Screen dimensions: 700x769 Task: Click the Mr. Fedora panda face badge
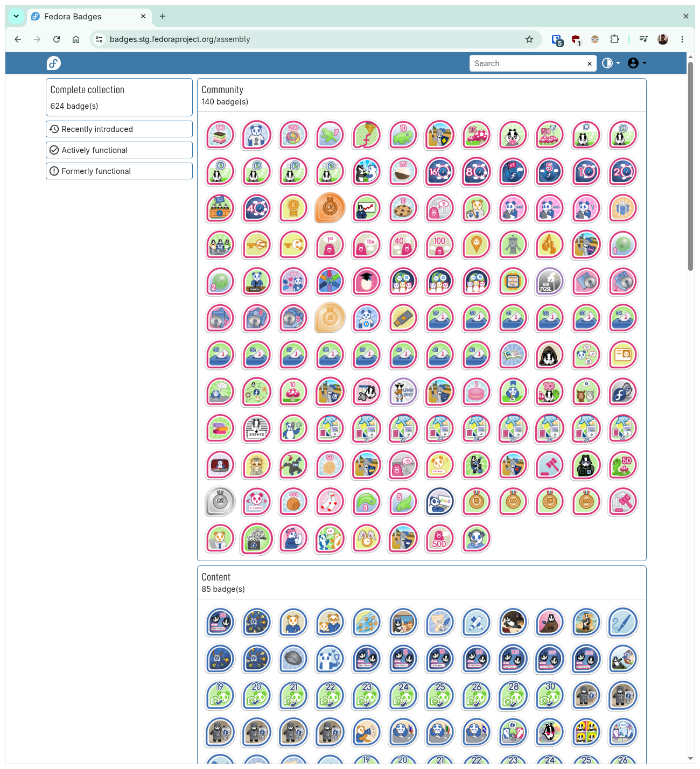click(x=257, y=501)
